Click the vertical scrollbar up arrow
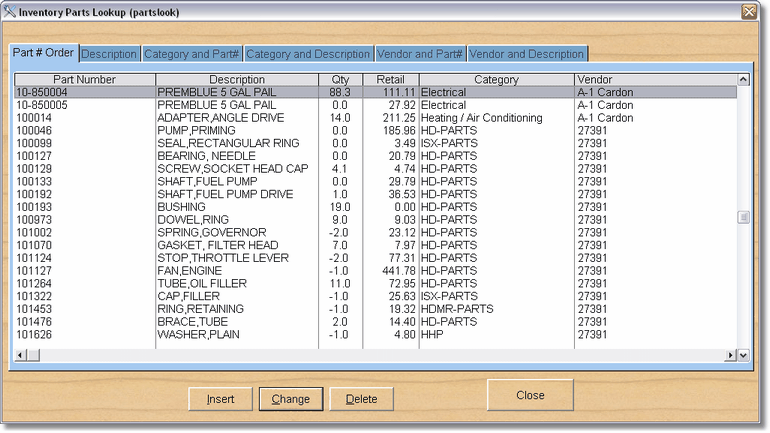Screen dimensions: 770x433 tap(743, 80)
